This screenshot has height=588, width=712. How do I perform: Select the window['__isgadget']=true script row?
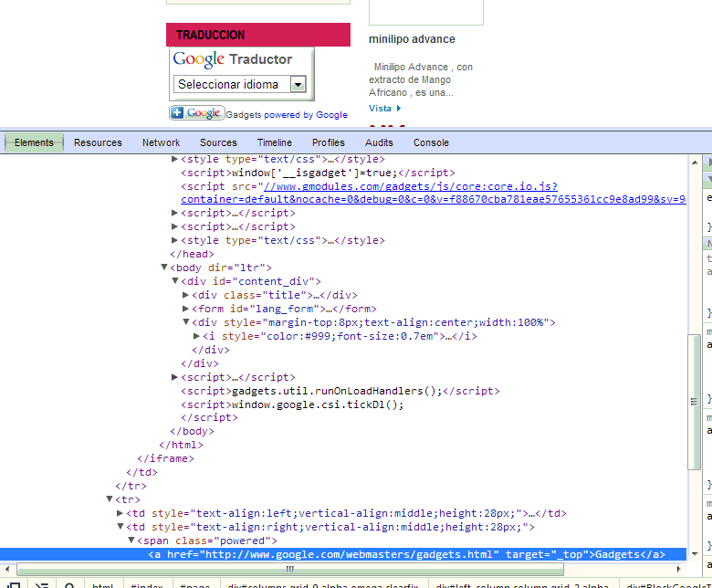(318, 173)
